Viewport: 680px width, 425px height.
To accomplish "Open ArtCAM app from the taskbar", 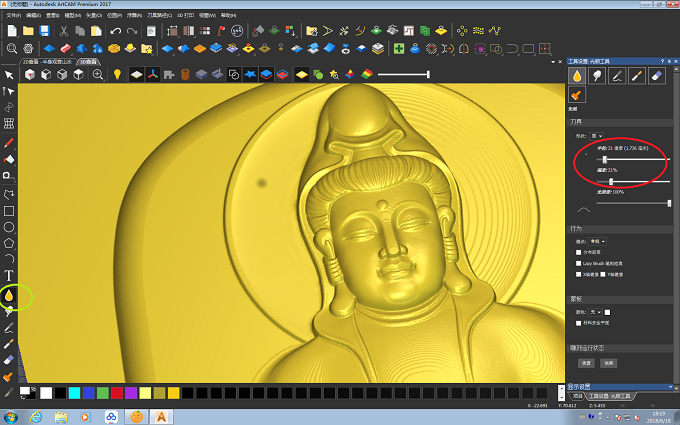I will click(x=161, y=417).
